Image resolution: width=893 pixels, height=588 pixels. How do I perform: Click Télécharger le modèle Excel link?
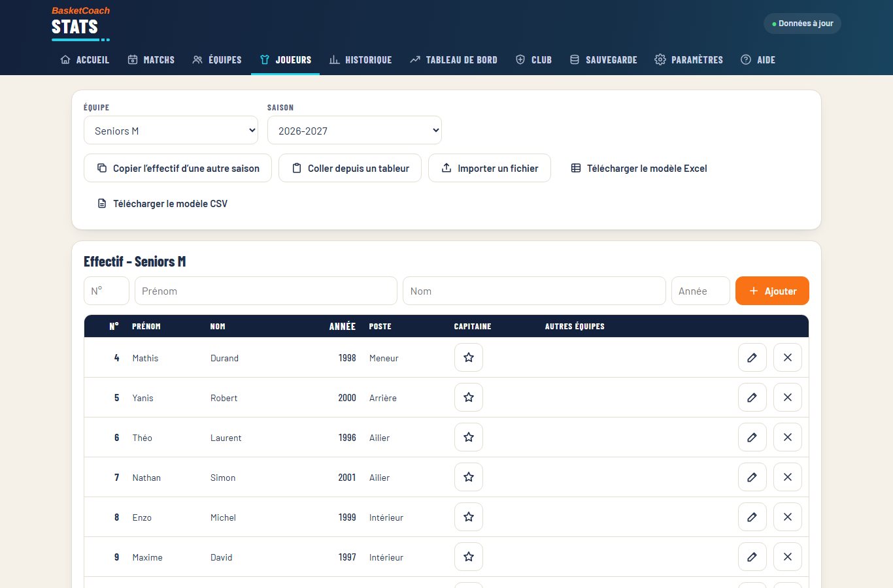tap(639, 168)
